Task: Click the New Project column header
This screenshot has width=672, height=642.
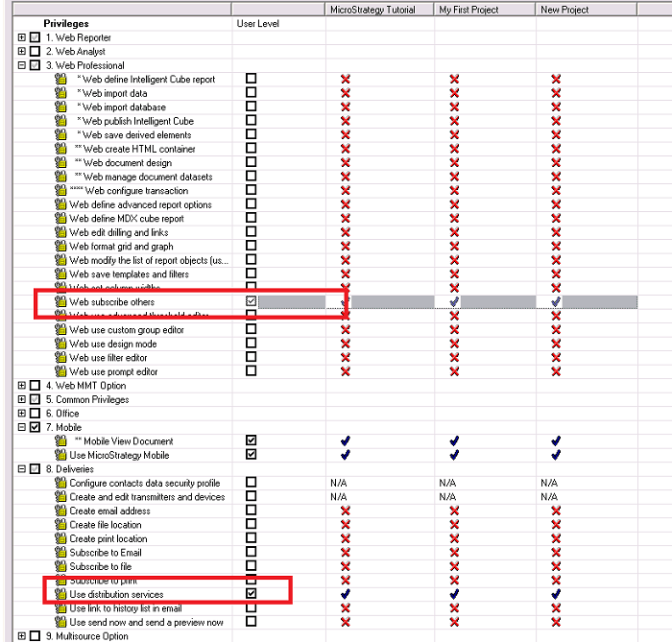Action: tap(587, 10)
